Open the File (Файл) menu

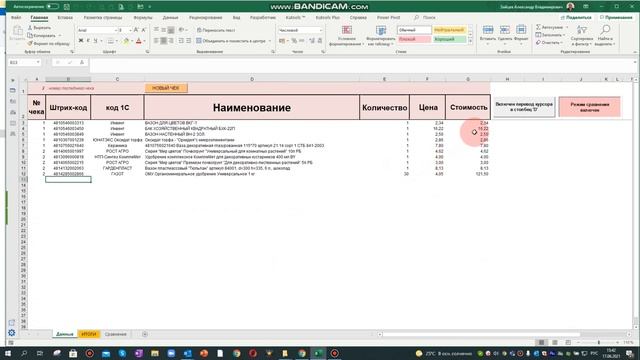click(16, 18)
